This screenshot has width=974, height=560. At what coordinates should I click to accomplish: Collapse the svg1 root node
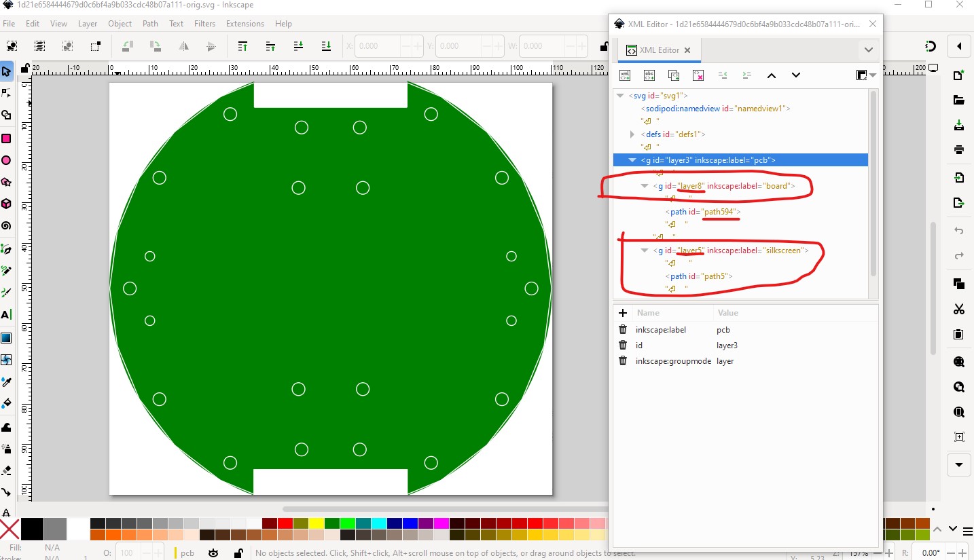[x=620, y=96]
